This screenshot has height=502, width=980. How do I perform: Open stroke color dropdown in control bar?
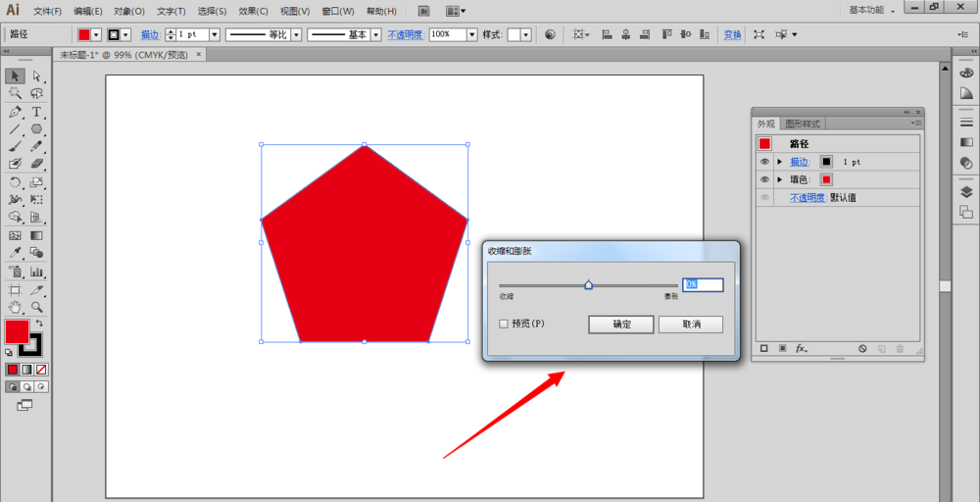126,35
